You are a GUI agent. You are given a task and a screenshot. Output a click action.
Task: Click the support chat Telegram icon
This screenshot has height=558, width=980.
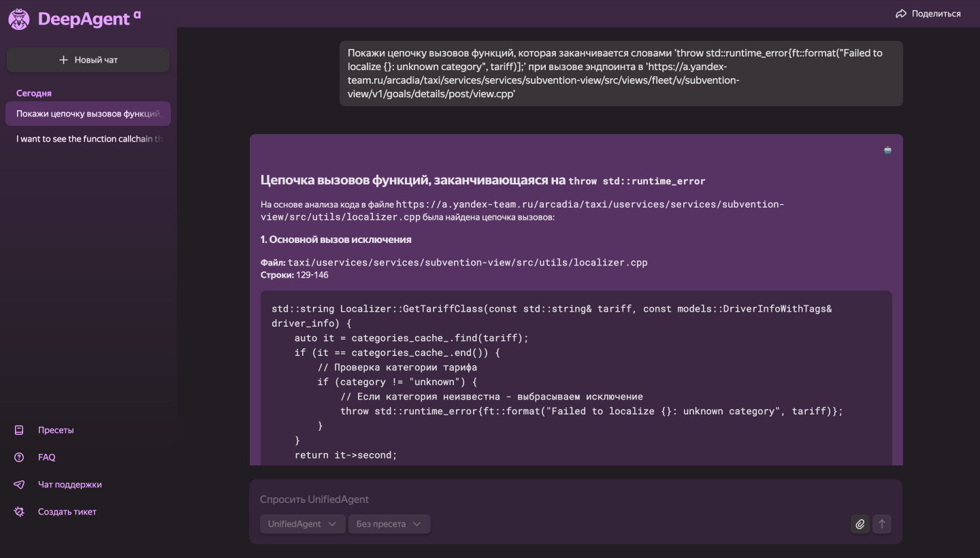pos(19,485)
